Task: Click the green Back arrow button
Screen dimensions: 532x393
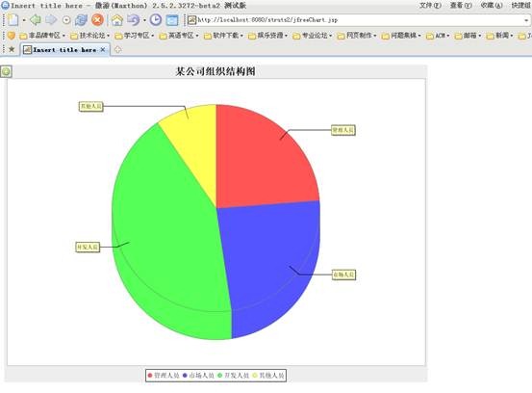Action: coord(36,20)
